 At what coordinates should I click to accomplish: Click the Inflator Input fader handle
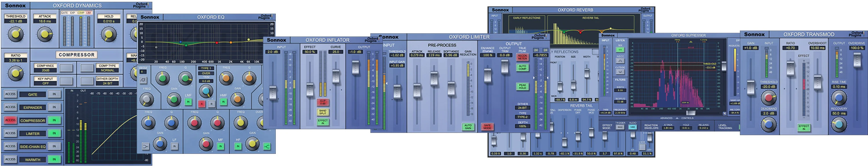coord(273,93)
